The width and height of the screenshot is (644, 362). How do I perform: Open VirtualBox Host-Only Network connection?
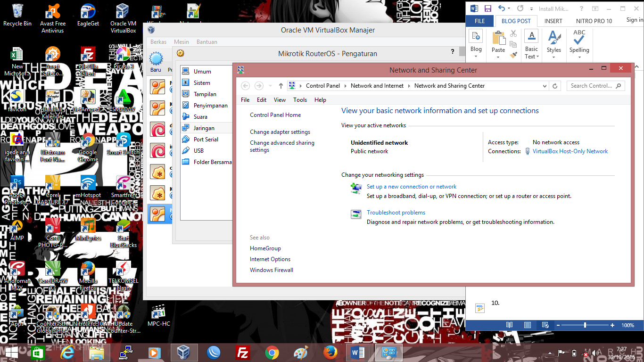(x=570, y=151)
